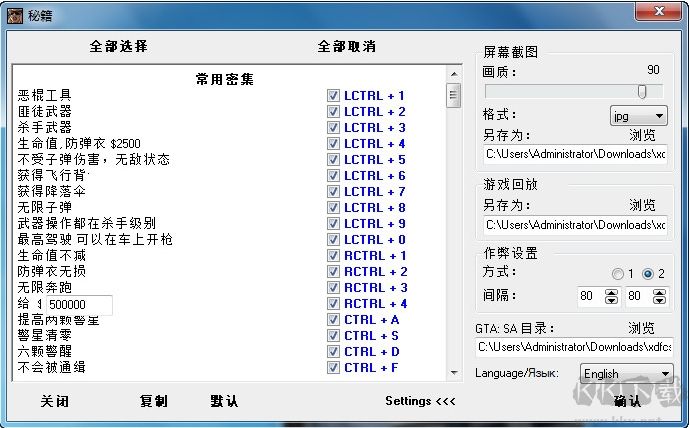Select the 获得降落伞 row
This screenshot has width=689, height=428.
51,192
